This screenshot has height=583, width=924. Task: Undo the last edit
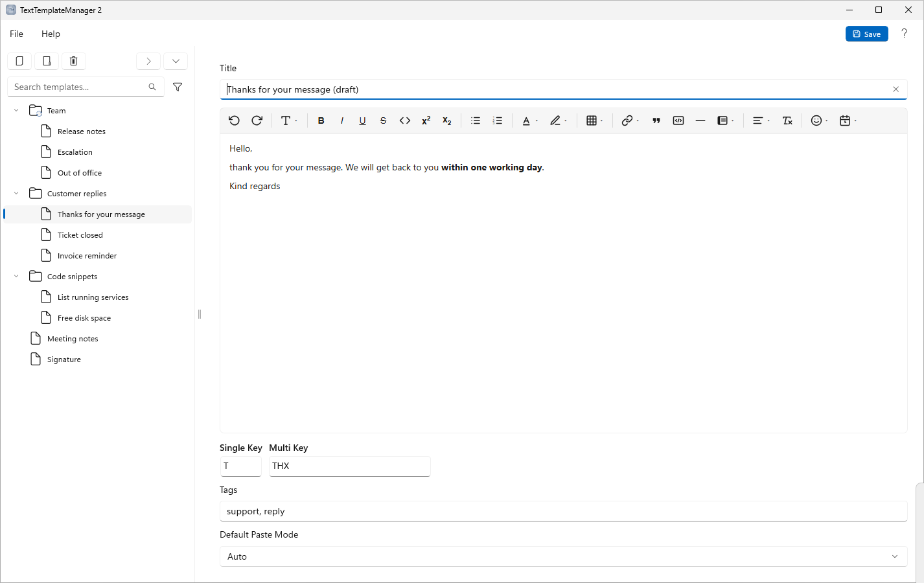235,120
